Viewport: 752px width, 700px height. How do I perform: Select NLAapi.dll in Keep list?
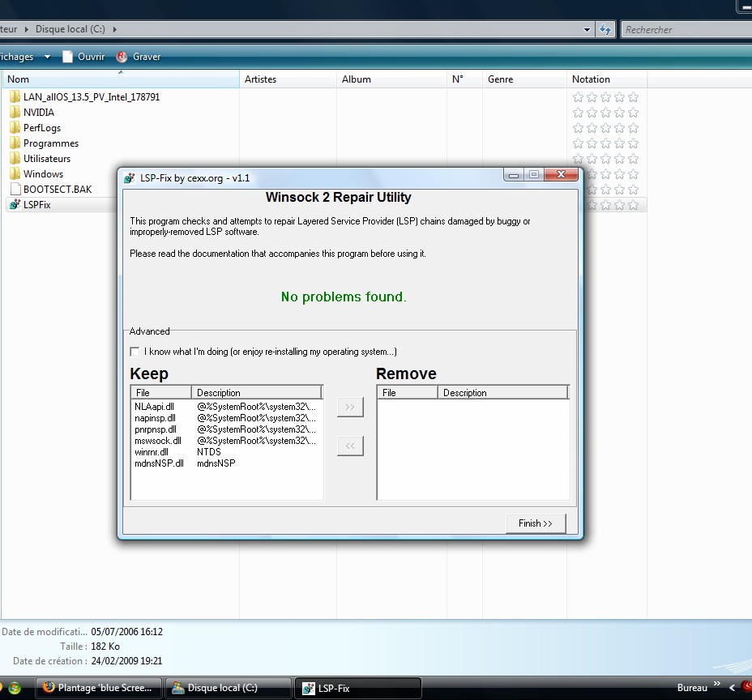[x=154, y=407]
